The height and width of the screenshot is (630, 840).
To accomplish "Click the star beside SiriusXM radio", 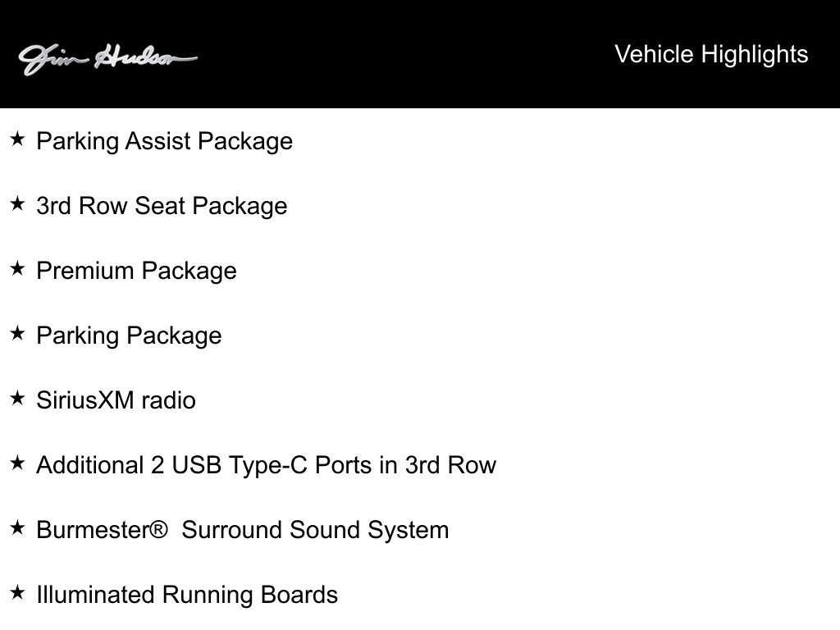I will [x=18, y=398].
